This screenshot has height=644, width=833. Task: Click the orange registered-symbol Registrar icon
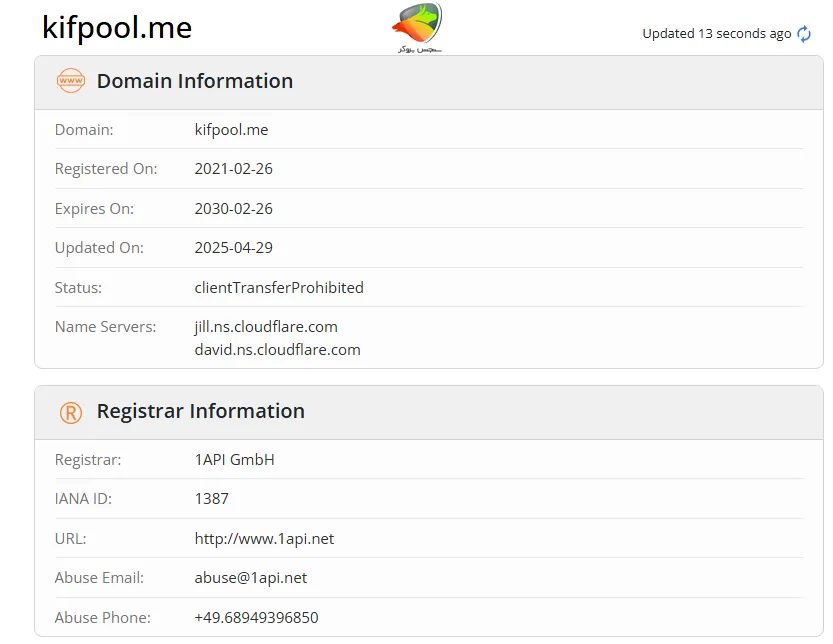click(71, 412)
